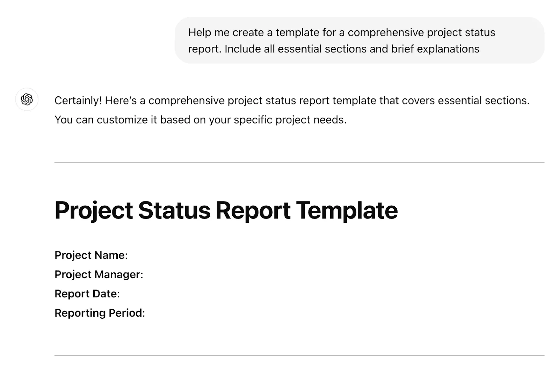Click the "Report Date:" field label
Screen dimensions: 559x392
[87, 294]
